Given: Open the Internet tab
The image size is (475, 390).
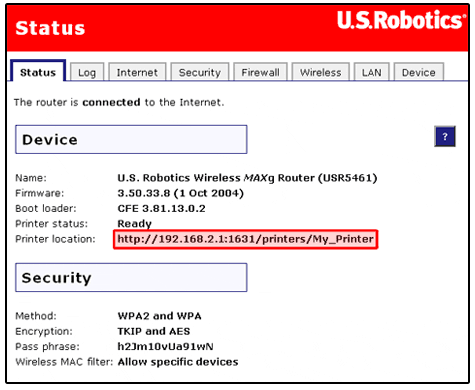Looking at the screenshot, I should tap(137, 72).
